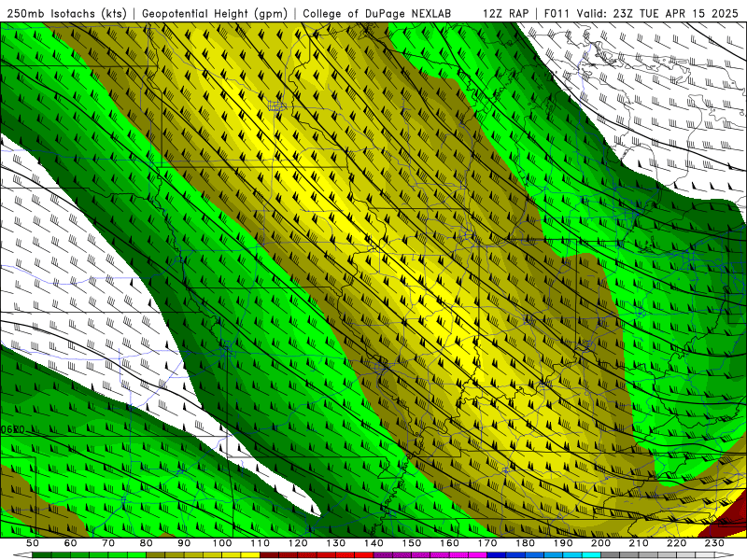747x560 pixels.
Task: Click the 150 value on the color scale
Action: pyautogui.click(x=411, y=543)
